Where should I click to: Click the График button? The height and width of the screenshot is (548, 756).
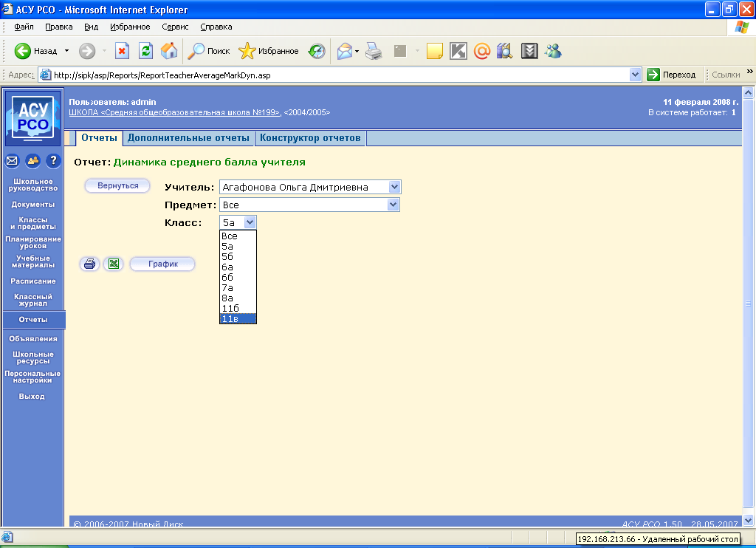tap(163, 264)
